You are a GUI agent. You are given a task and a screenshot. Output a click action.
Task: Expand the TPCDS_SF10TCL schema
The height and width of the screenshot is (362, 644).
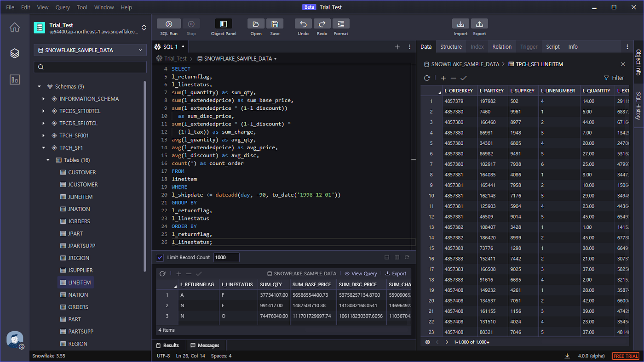pos(43,123)
